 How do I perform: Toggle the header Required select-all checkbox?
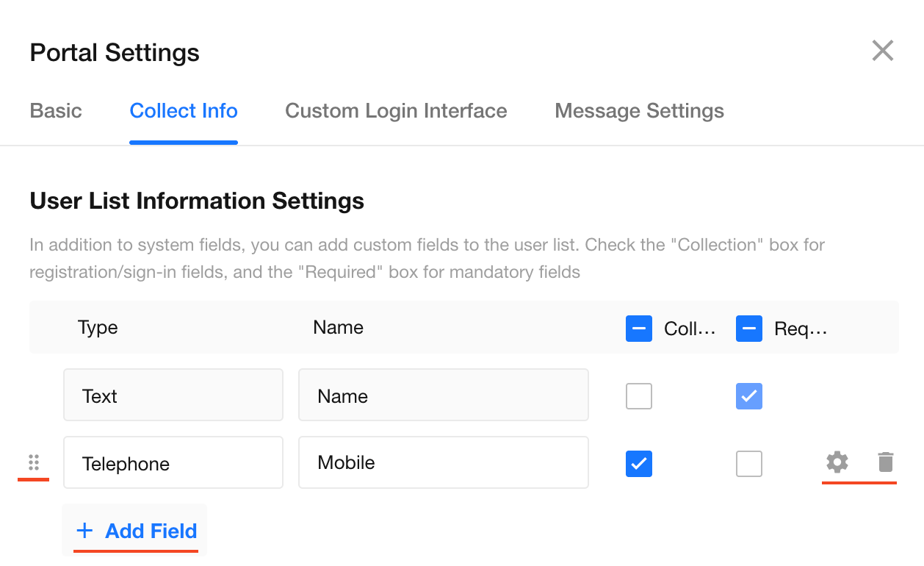(x=748, y=329)
